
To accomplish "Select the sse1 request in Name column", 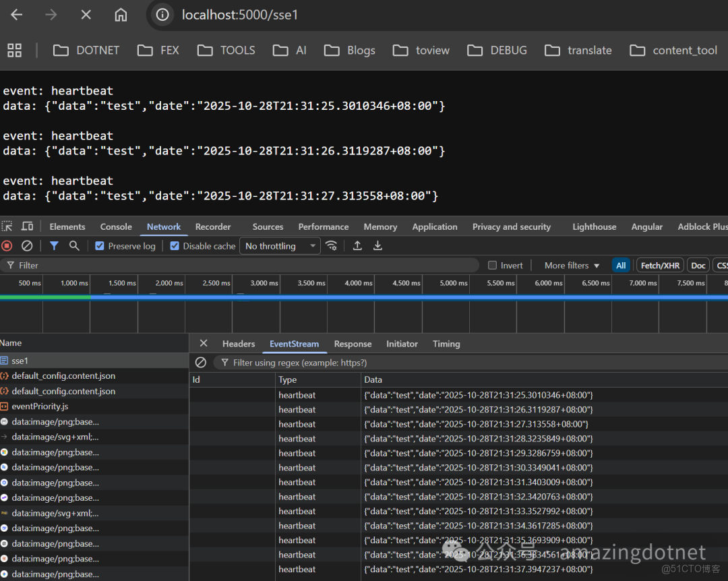I will (x=24, y=360).
